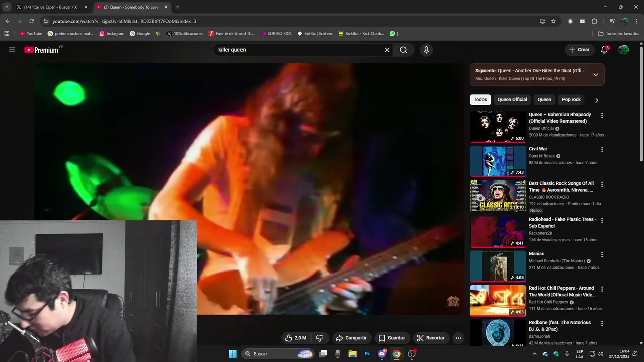The image size is (644, 362).
Task: Expand the Queen mix playlist panel
Action: [596, 75]
